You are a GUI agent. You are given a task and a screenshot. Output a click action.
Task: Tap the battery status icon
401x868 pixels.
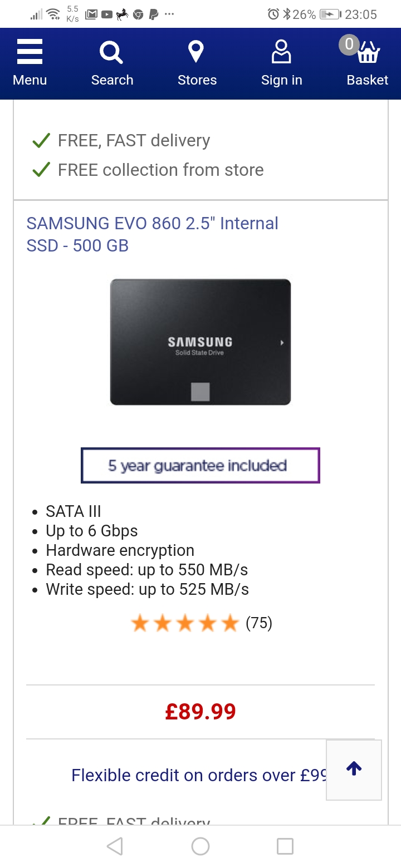point(330,14)
